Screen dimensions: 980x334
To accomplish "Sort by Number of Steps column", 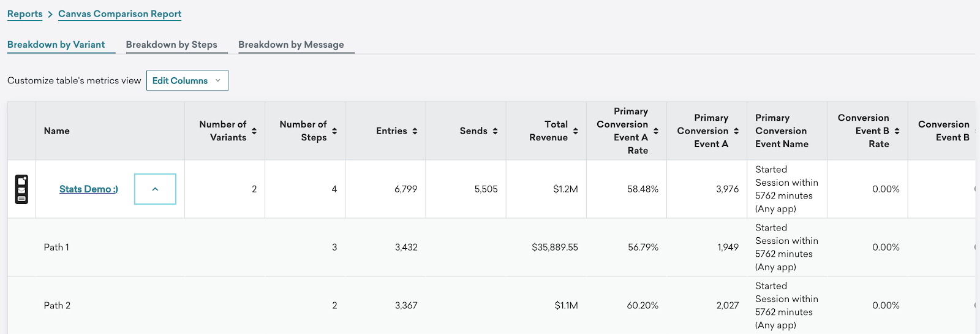I will click(x=334, y=131).
